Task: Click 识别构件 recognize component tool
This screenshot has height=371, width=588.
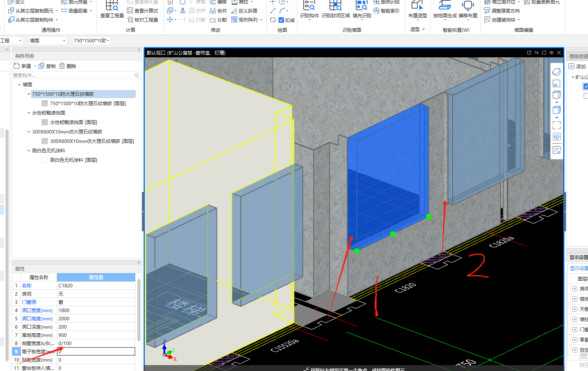Action: tap(309, 10)
